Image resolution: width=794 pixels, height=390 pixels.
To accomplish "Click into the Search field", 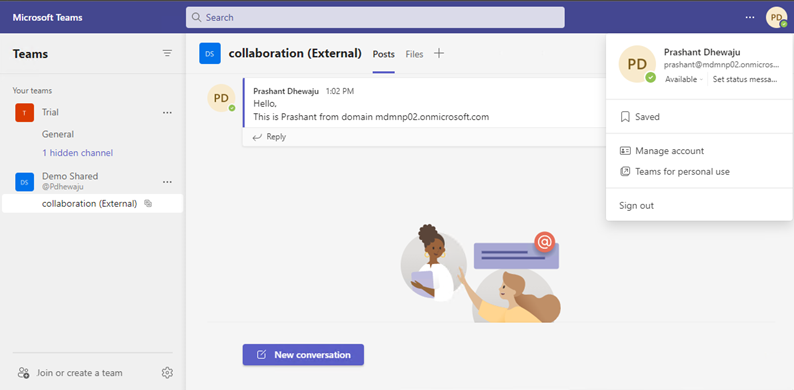I will (375, 17).
